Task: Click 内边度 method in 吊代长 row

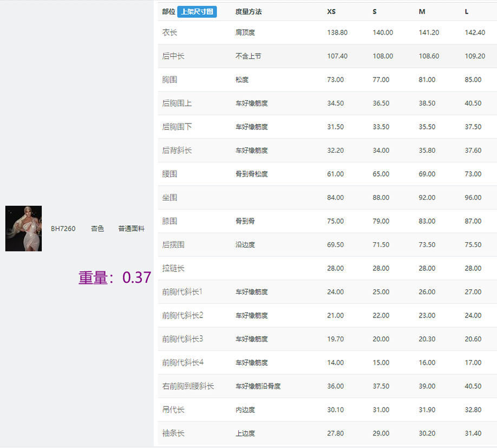Action: click(x=245, y=410)
